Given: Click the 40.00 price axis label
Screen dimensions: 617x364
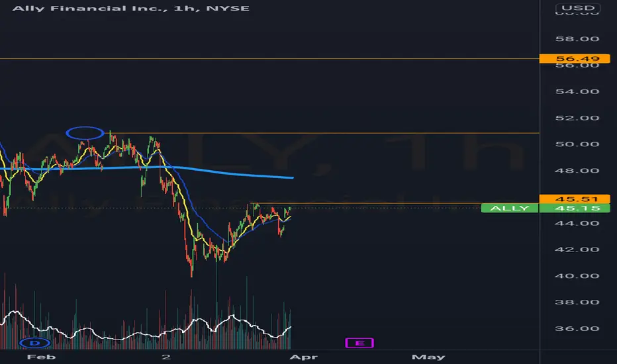Looking at the screenshot, I should tap(577, 276).
